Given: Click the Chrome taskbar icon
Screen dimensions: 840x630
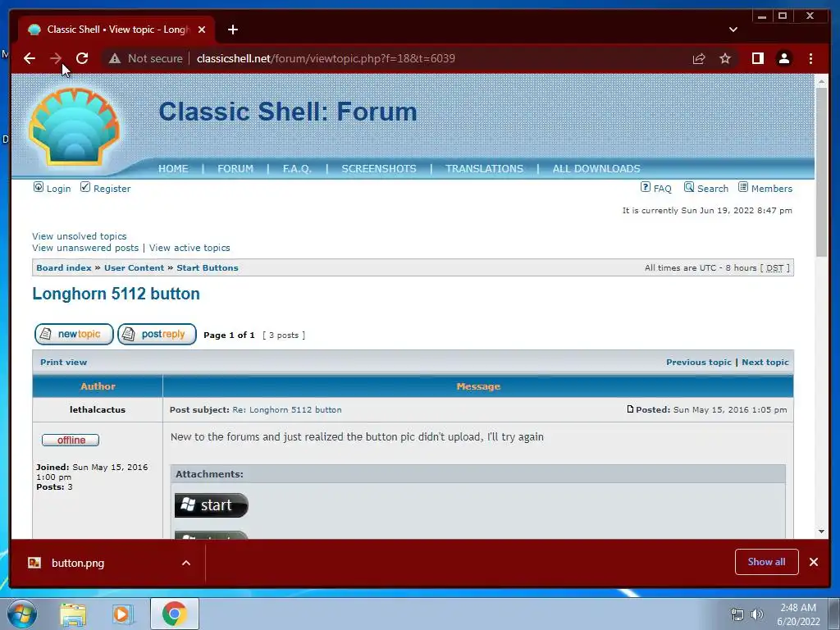Looking at the screenshot, I should click(x=175, y=614).
